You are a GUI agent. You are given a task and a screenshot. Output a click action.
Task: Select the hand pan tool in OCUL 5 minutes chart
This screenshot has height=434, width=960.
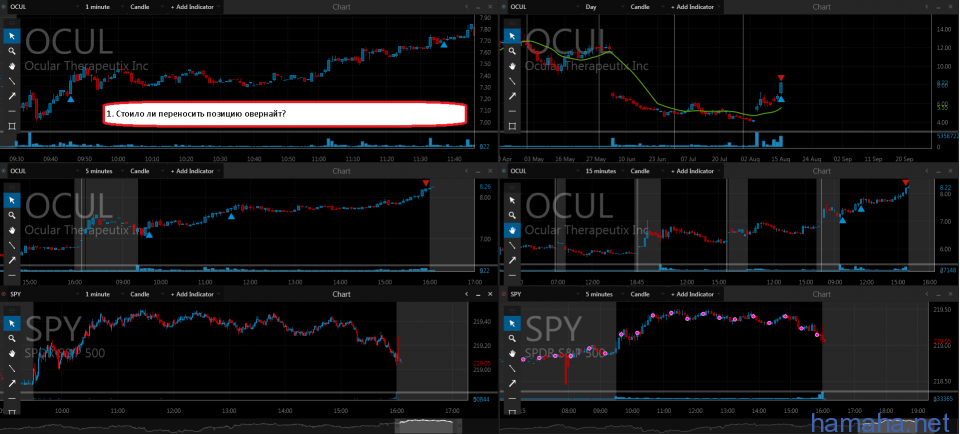click(12, 230)
